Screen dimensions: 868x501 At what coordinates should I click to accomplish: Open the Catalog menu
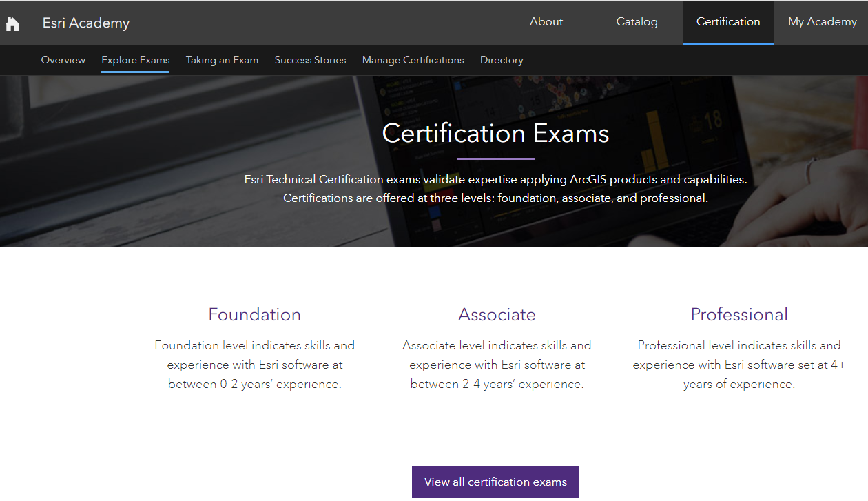pyautogui.click(x=637, y=22)
